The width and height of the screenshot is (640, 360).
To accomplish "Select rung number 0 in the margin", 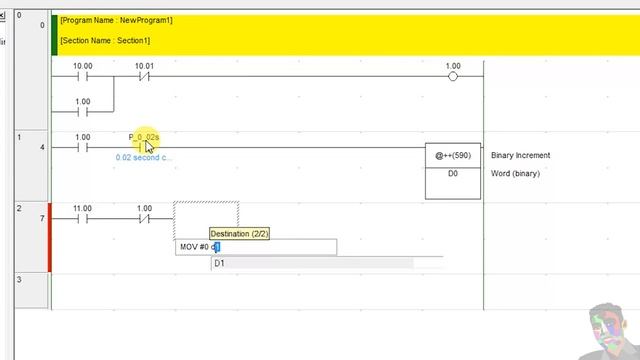I will pos(19,16).
